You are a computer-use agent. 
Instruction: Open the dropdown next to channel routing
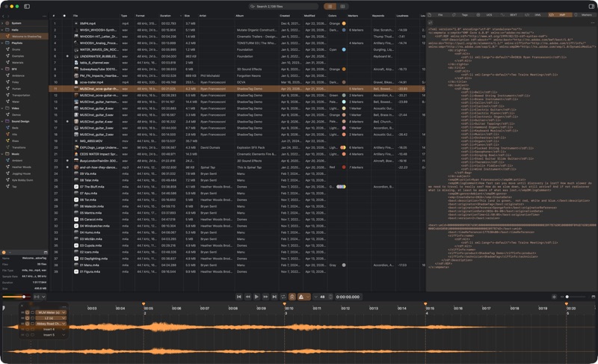(x=43, y=297)
